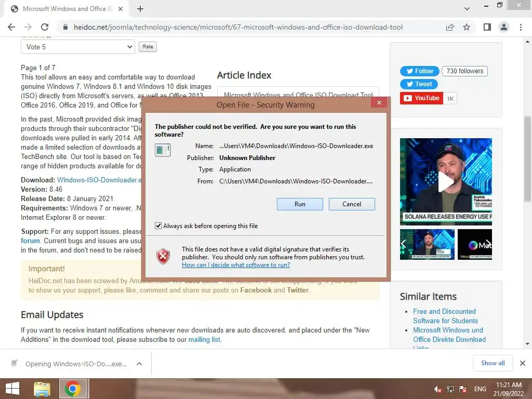Click the browser forward arrow
The height and width of the screenshot is (399, 532).
pos(28,27)
